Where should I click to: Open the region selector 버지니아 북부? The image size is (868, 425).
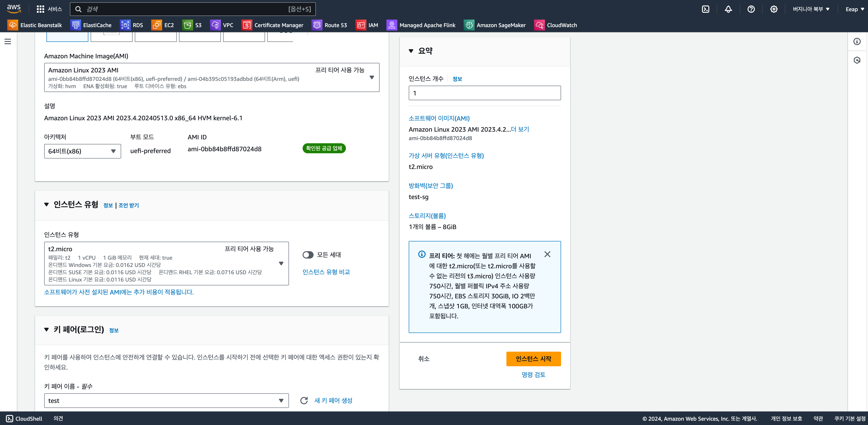click(x=811, y=9)
